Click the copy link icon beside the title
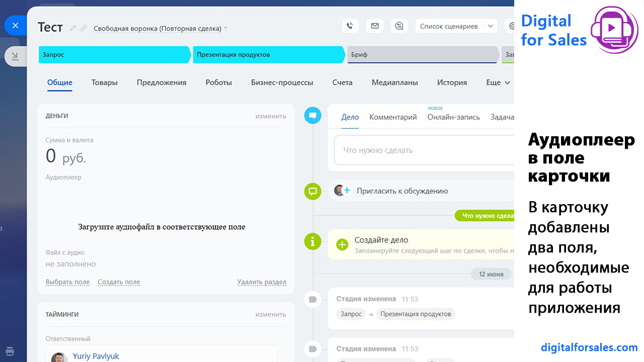644x362 pixels. 84,28
